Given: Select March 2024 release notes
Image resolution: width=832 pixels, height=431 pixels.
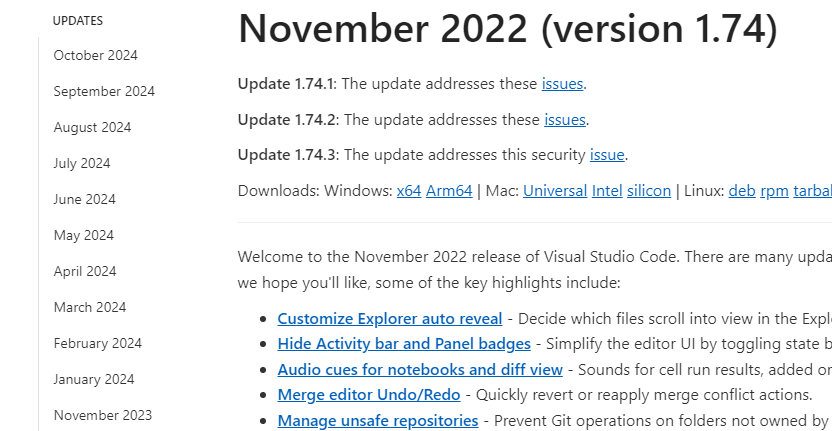Looking at the screenshot, I should [90, 307].
